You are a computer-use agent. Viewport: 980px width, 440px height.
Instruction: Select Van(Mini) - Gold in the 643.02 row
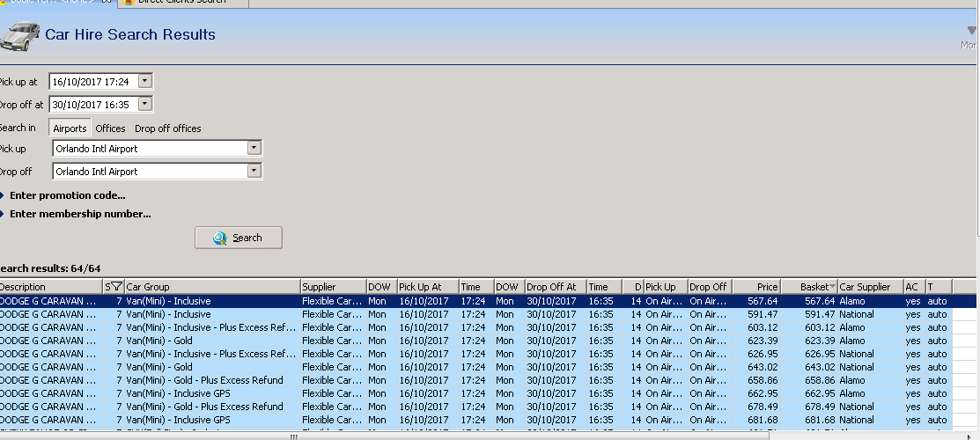pyautogui.click(x=212, y=367)
